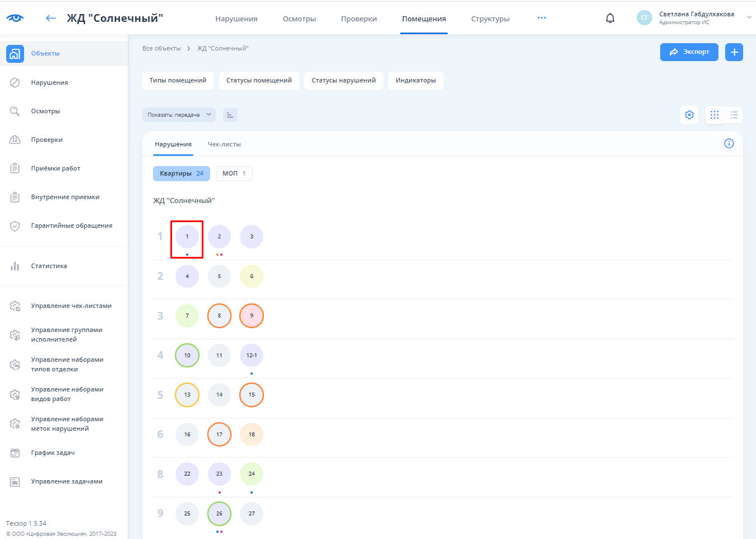Select the МОП filter chip
This screenshot has width=756, height=539.
click(234, 173)
